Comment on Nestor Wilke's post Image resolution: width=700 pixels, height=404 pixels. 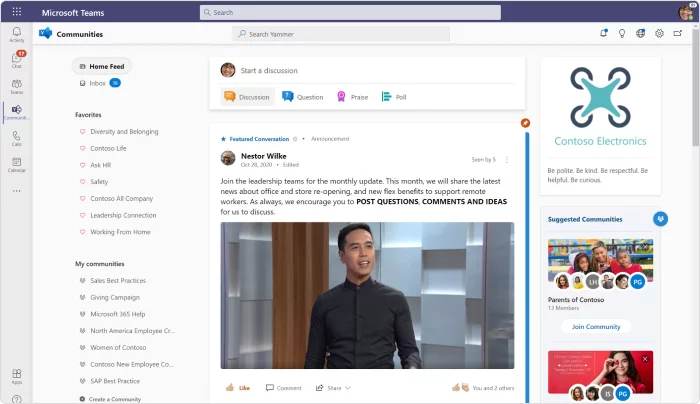click(283, 388)
